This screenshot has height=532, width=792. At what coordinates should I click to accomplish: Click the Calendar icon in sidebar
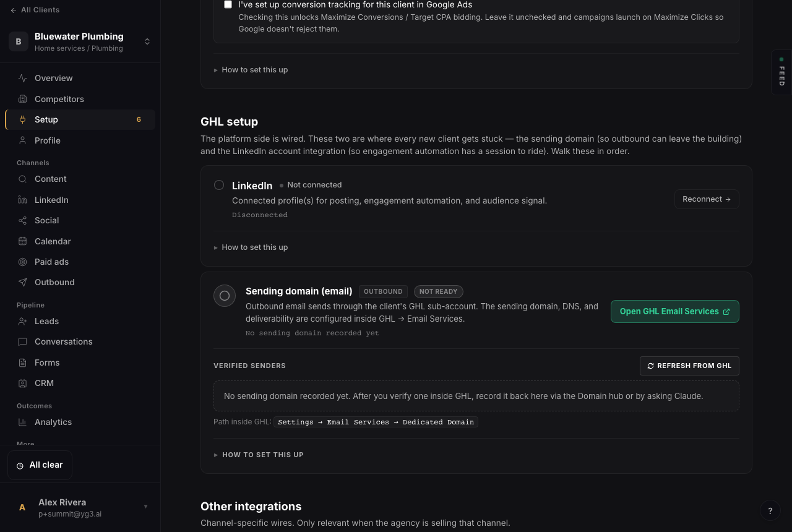click(x=22, y=241)
